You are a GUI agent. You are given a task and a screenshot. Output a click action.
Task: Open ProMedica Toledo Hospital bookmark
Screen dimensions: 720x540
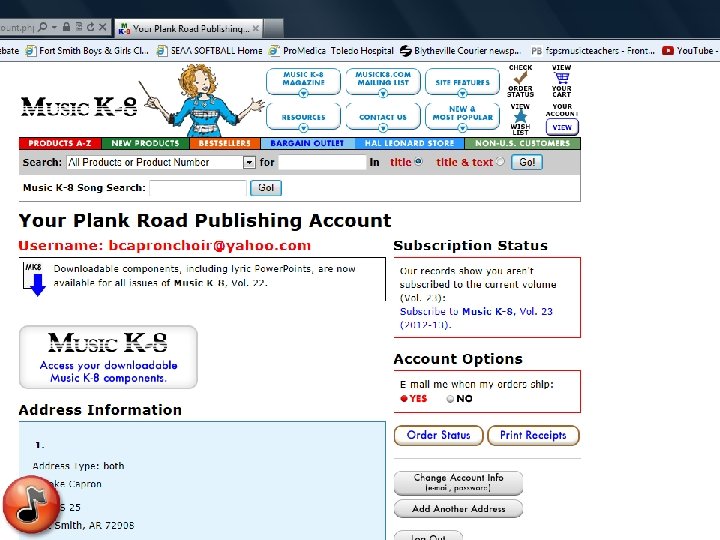331,51
